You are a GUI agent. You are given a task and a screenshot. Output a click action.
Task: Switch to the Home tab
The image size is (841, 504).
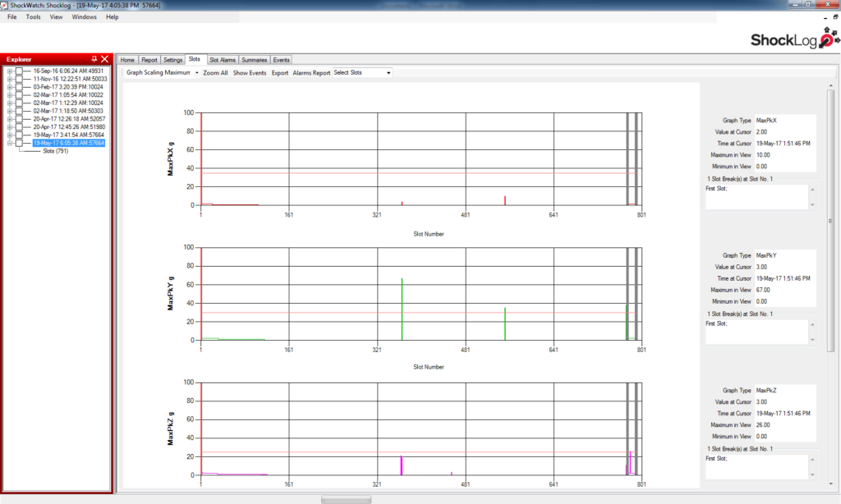(127, 60)
